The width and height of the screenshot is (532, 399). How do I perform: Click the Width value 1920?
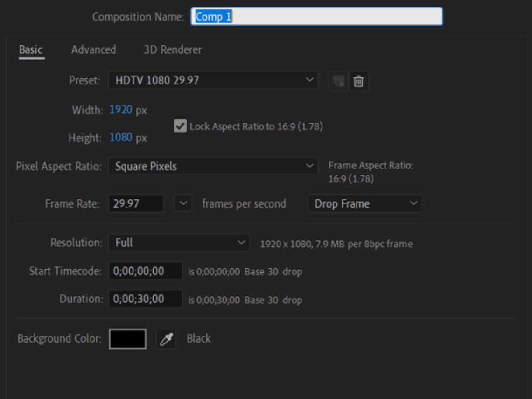[x=121, y=110]
